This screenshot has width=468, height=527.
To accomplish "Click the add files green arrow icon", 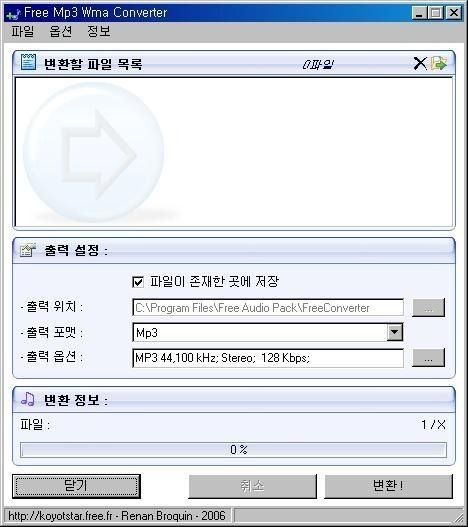I will (439, 63).
